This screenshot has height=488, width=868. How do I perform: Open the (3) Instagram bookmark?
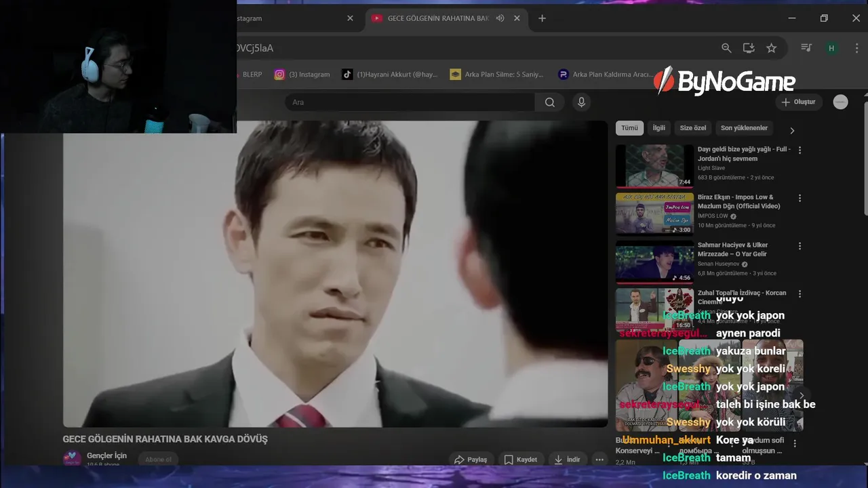click(x=302, y=75)
